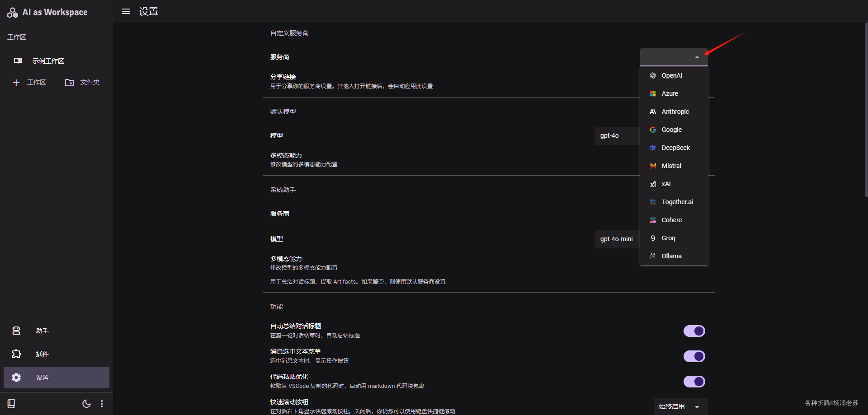Viewport: 868px width, 415px height.
Task: Click the page vertical scrollbar
Action: [866, 110]
